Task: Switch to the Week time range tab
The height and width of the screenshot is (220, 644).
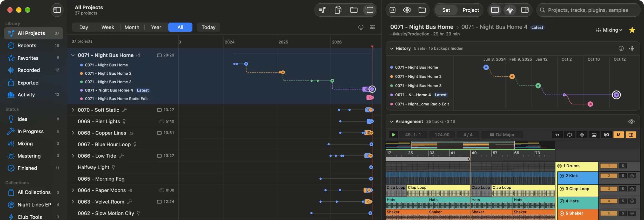Action: point(108,27)
